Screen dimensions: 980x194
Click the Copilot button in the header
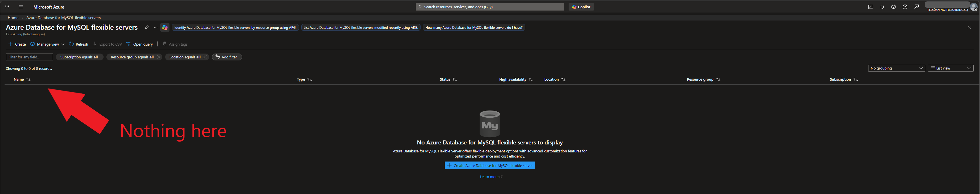coord(581,7)
